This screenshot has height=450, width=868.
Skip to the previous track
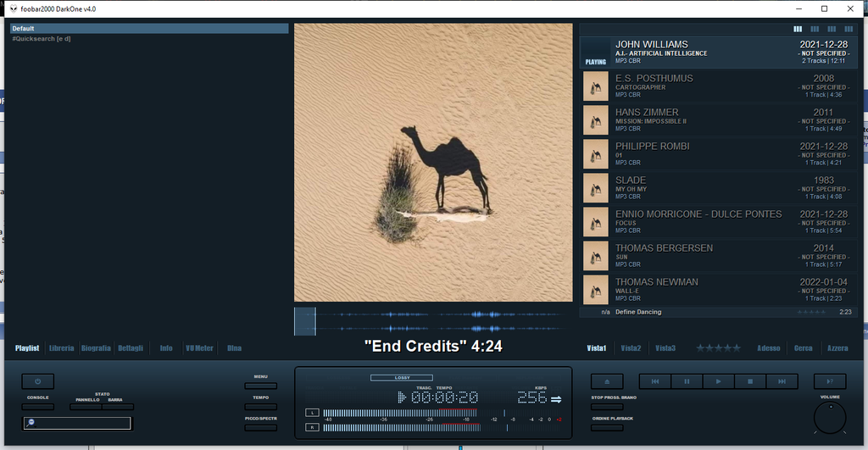(655, 381)
